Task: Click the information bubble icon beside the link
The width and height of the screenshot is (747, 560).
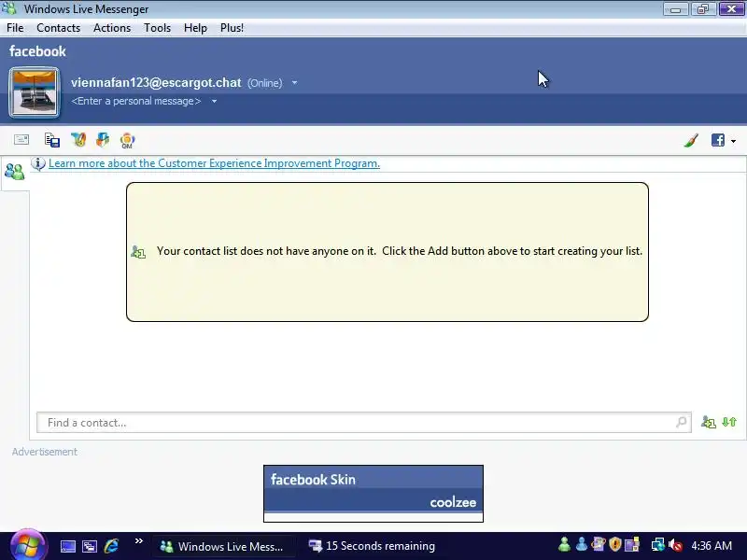Action: click(38, 163)
